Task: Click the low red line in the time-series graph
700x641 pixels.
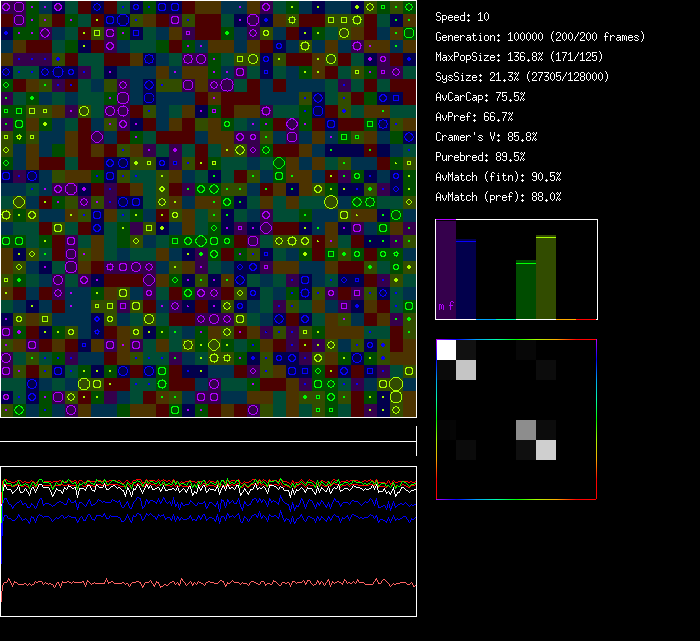Action: point(200,582)
